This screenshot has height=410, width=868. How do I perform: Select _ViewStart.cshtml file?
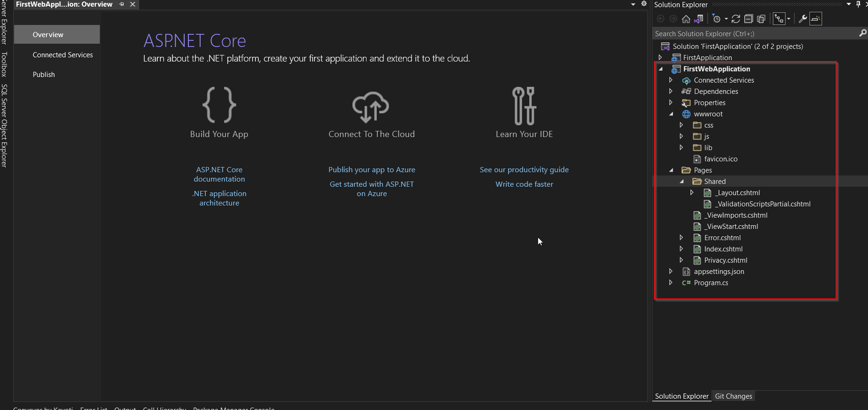click(731, 226)
